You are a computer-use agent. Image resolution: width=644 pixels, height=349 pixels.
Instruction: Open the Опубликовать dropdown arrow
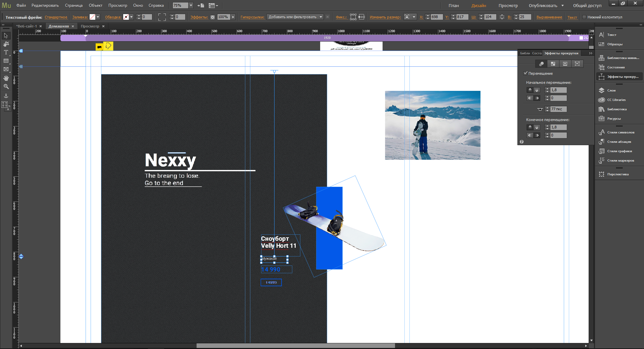[x=562, y=5]
